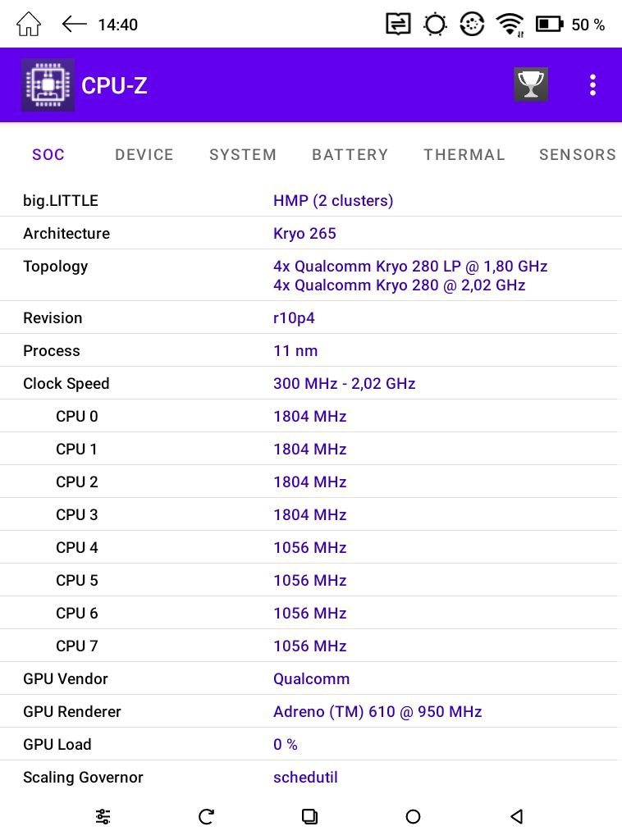
Task: Select the GPU Renderer label
Action: tap(71, 711)
